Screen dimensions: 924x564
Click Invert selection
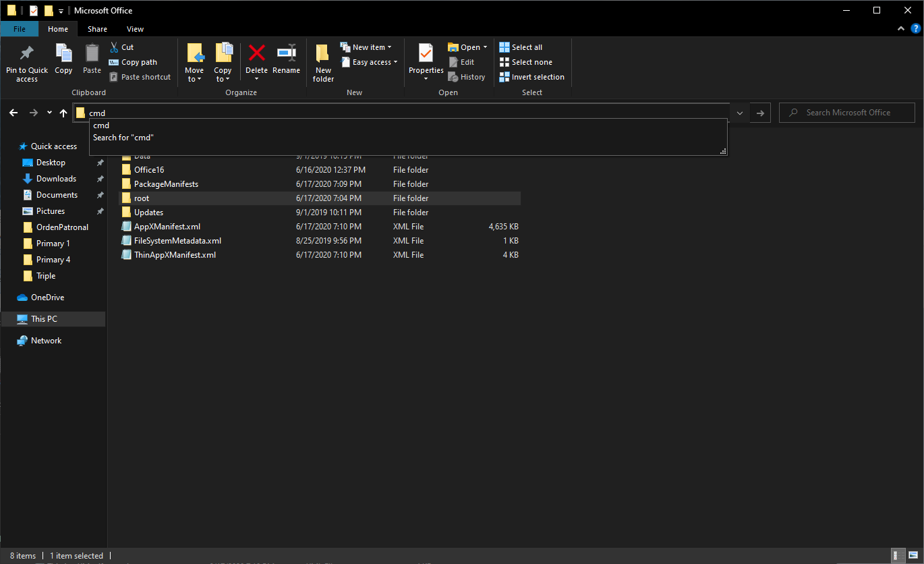[x=531, y=77]
